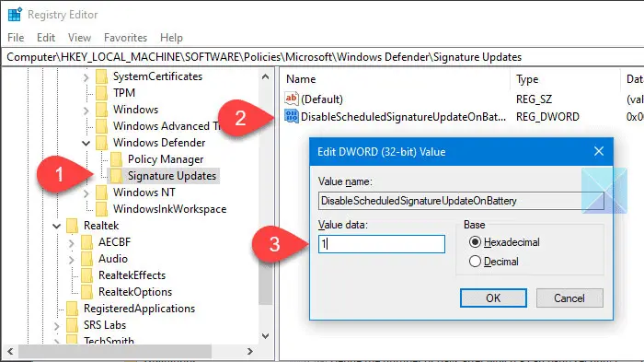Click the DWORD value binary icon
Image resolution: width=644 pixels, height=362 pixels.
point(292,116)
